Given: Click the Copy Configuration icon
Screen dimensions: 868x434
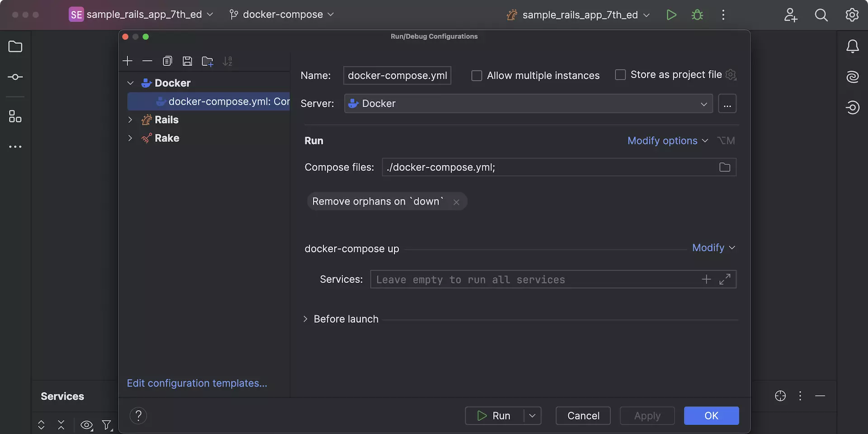Looking at the screenshot, I should coord(167,61).
